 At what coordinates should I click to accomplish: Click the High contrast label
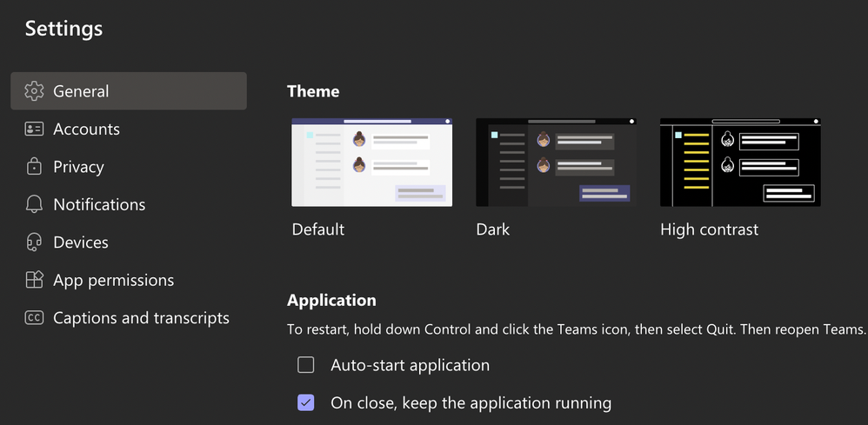point(709,229)
